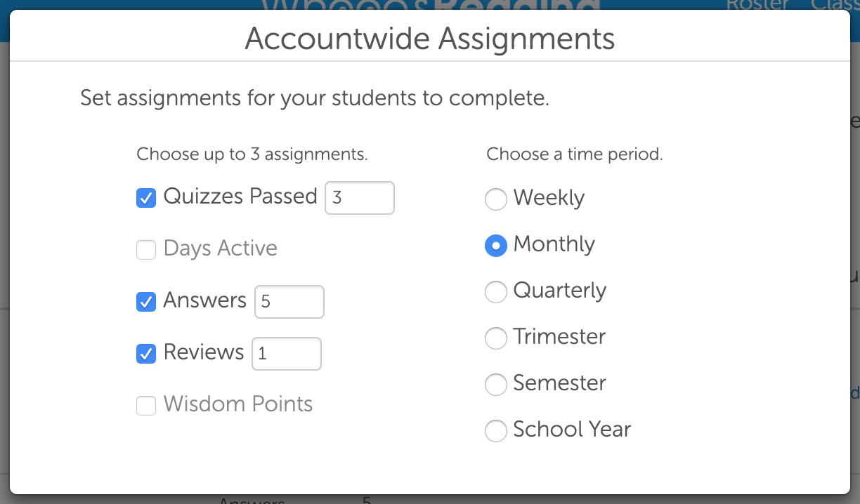Select the Trimester radio button
860x504 pixels.
496,338
